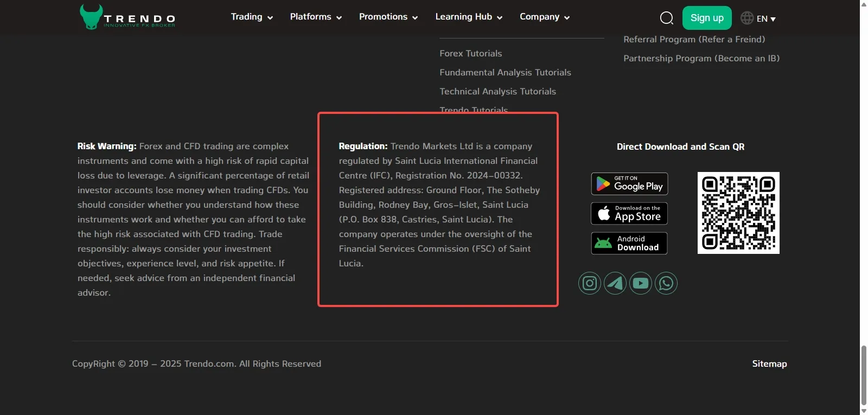Click the QR code image
This screenshot has height=415, width=868.
pyautogui.click(x=738, y=213)
